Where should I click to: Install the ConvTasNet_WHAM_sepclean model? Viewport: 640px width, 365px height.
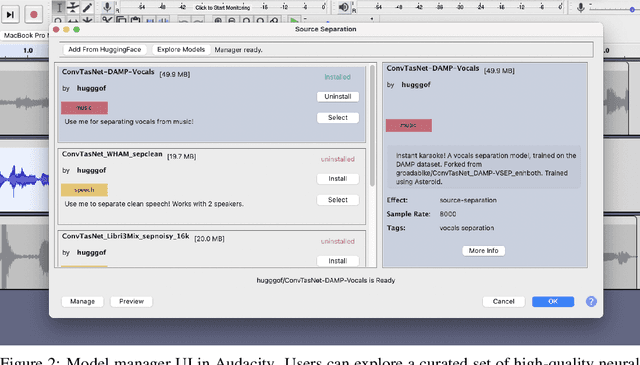(338, 179)
